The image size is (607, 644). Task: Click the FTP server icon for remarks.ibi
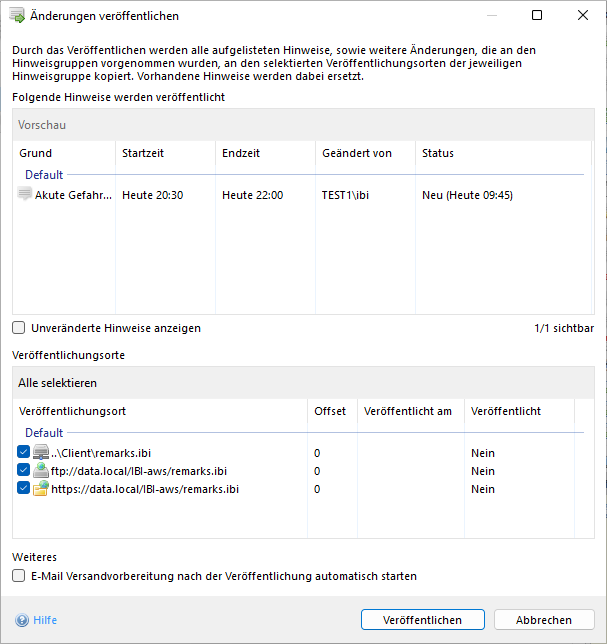point(41,471)
